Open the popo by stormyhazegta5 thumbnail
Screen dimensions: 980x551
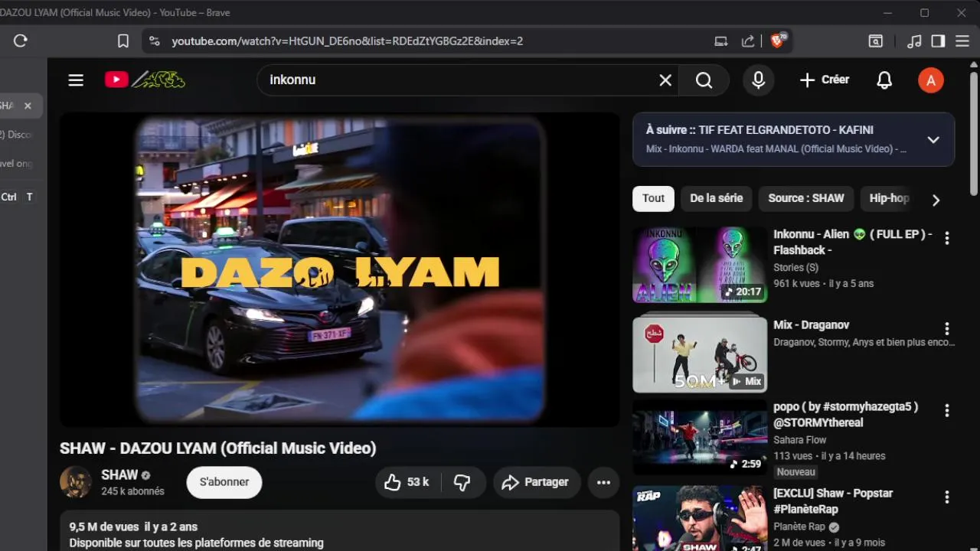(x=700, y=439)
